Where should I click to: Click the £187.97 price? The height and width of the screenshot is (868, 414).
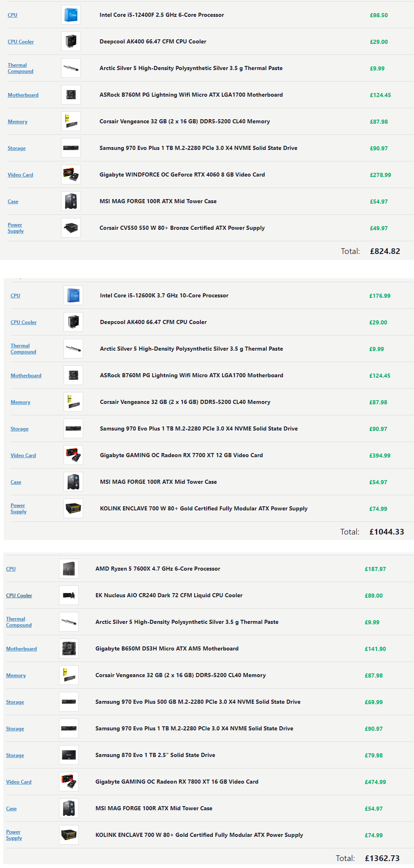375,569
